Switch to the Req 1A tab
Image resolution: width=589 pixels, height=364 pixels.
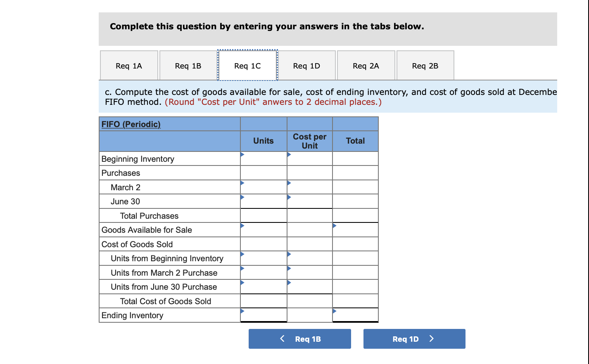[128, 65]
